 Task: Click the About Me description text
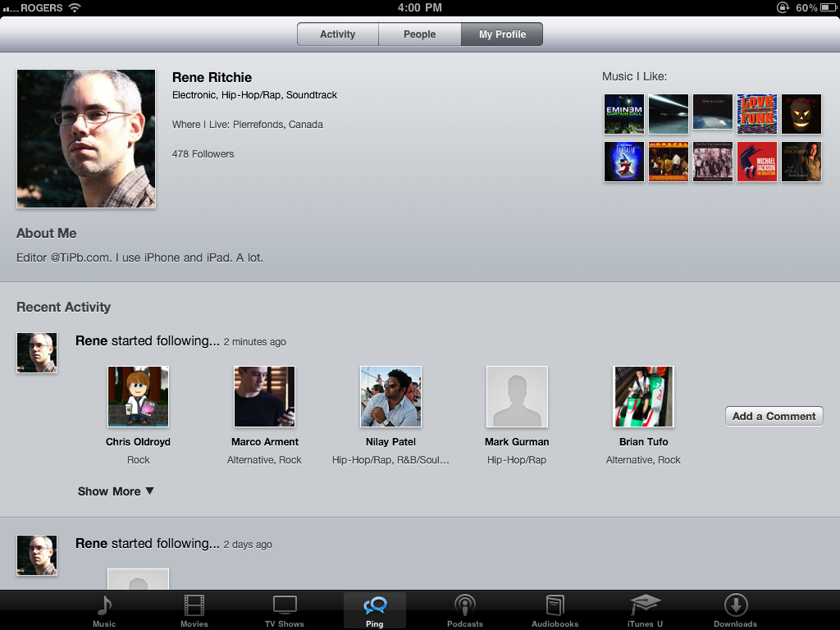pyautogui.click(x=139, y=258)
